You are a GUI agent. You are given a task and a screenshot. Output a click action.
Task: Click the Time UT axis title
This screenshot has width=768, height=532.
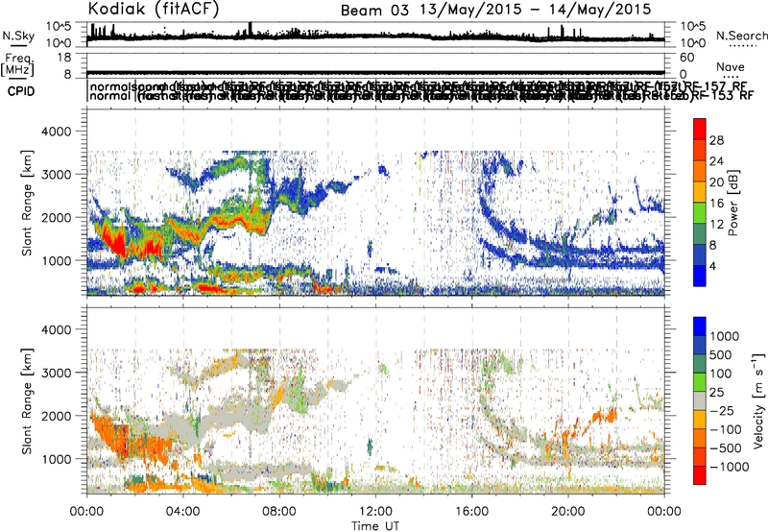[x=375, y=526]
